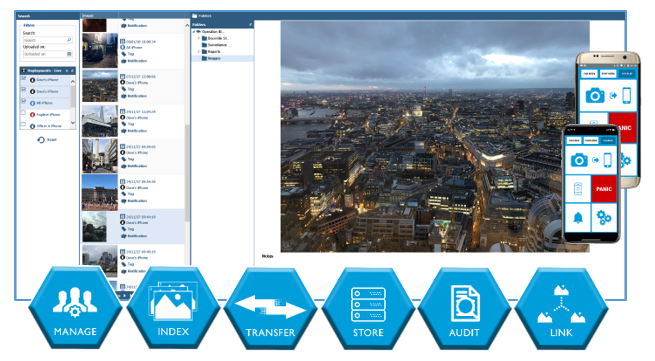Click the magnifier icon in the Search field
This screenshot has width=655, height=361.
click(x=69, y=40)
